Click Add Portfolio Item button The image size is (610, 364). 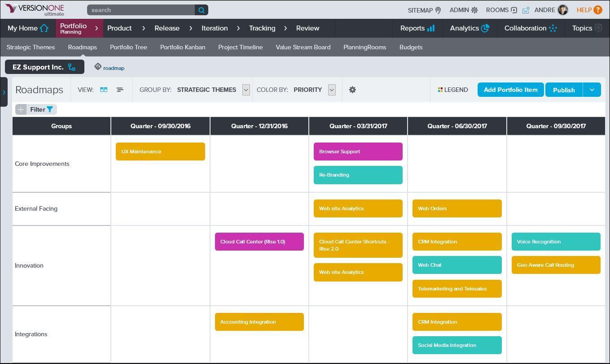(x=510, y=90)
